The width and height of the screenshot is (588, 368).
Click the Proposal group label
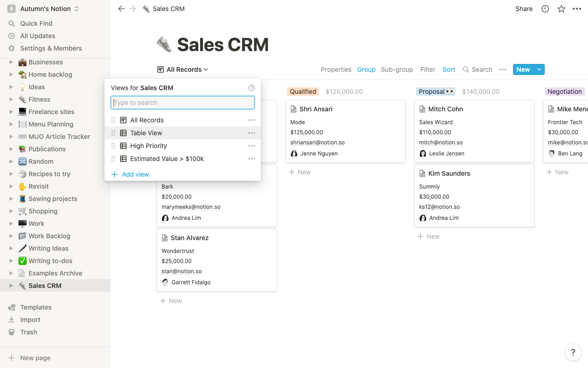click(x=436, y=92)
